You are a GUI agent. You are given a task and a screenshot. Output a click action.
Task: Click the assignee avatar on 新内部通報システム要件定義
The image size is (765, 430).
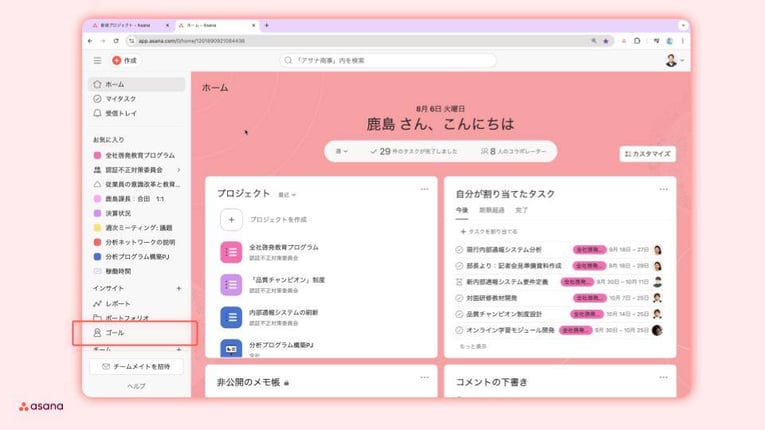(x=657, y=282)
